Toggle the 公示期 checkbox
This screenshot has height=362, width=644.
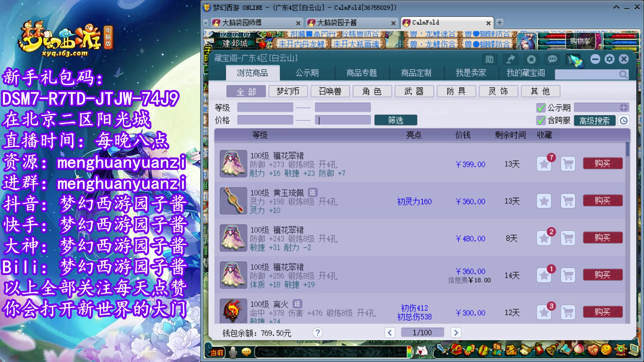[x=541, y=108]
